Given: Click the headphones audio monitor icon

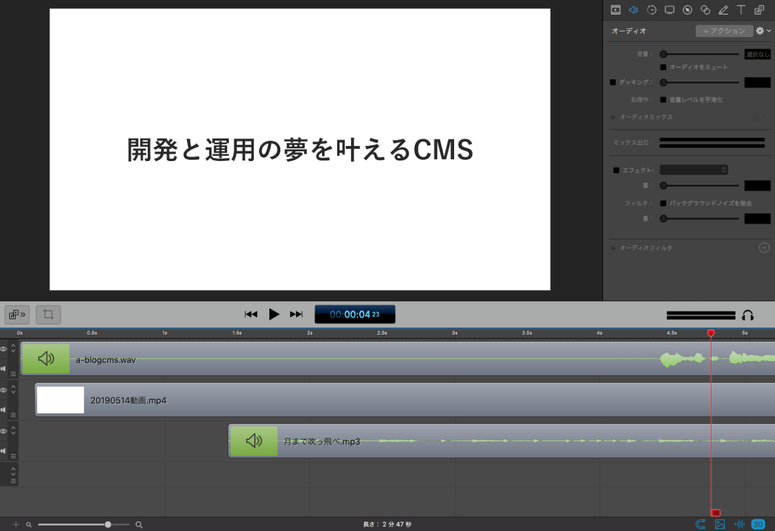Looking at the screenshot, I should pyautogui.click(x=748, y=315).
